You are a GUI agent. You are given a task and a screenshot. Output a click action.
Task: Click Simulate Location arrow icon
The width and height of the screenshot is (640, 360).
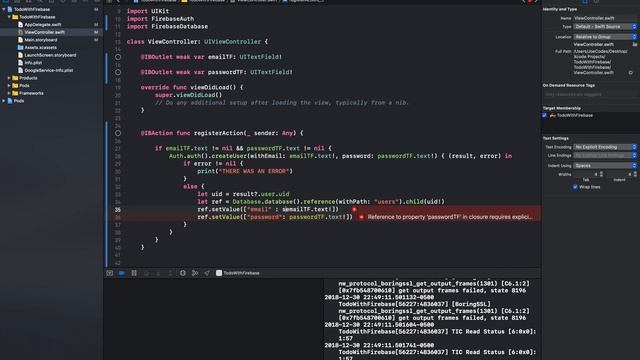coord(207,273)
